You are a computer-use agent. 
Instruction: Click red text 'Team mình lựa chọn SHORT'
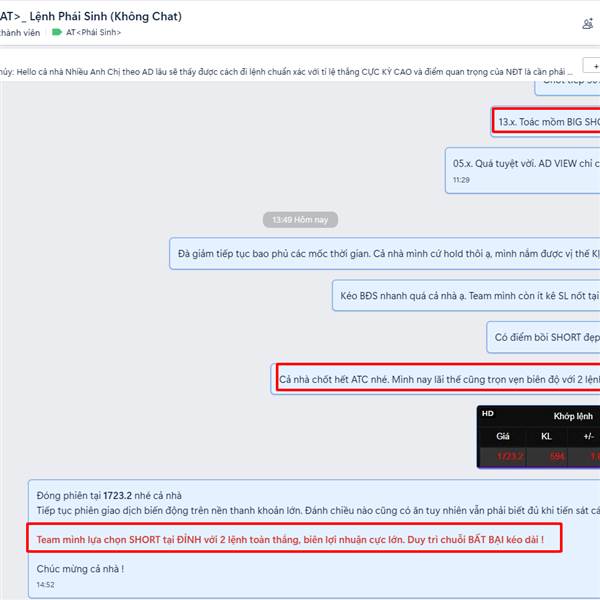click(290, 540)
